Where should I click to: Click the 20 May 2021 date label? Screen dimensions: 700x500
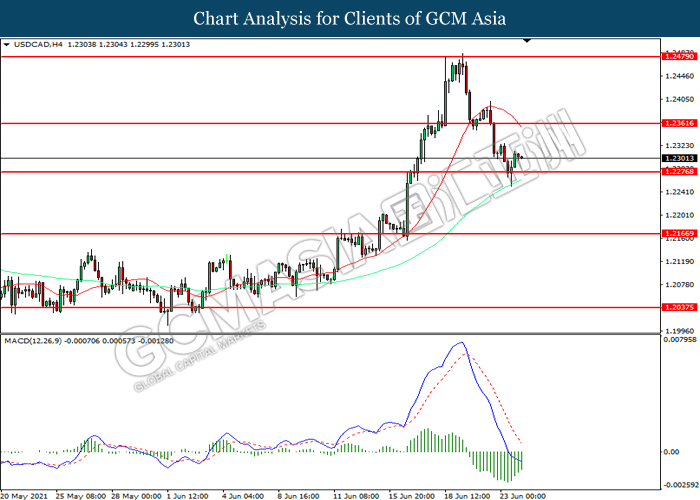tap(24, 496)
